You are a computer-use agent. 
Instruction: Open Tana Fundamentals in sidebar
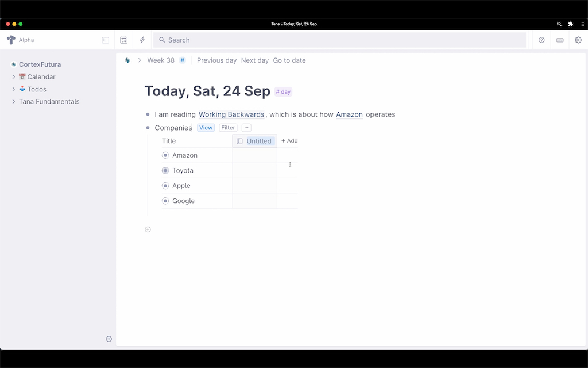(49, 102)
